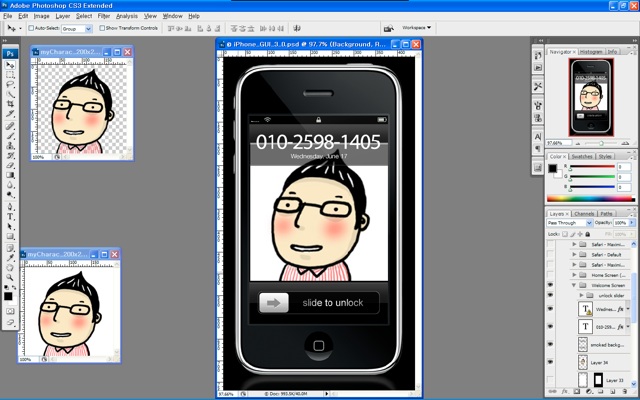Click the Delete layer trash icon
This screenshot has width=640, height=400.
click(624, 391)
